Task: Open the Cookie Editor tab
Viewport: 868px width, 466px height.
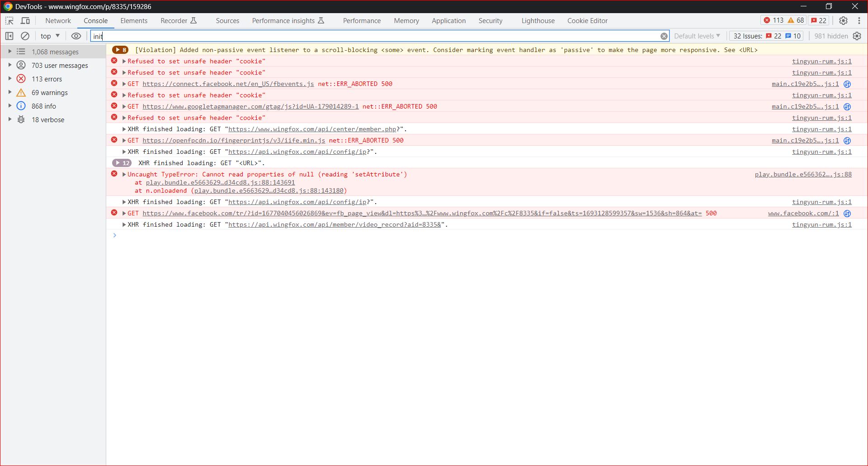Action: tap(587, 21)
